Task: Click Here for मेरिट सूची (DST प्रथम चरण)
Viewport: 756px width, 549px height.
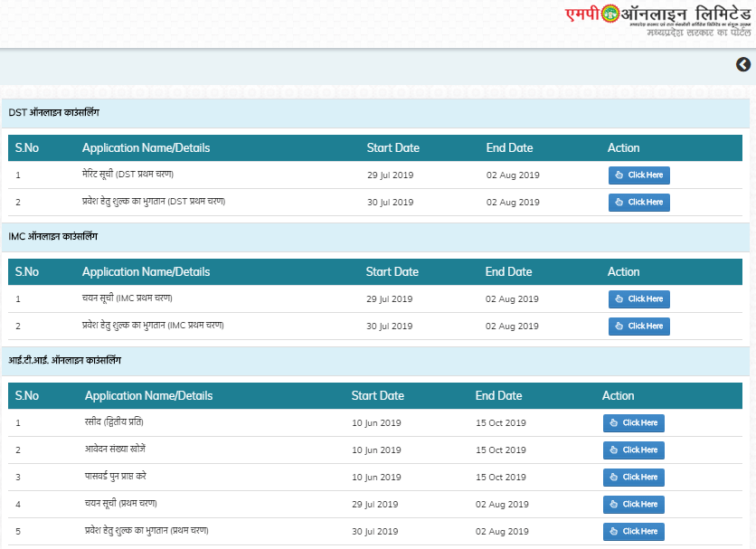Action: coord(638,175)
